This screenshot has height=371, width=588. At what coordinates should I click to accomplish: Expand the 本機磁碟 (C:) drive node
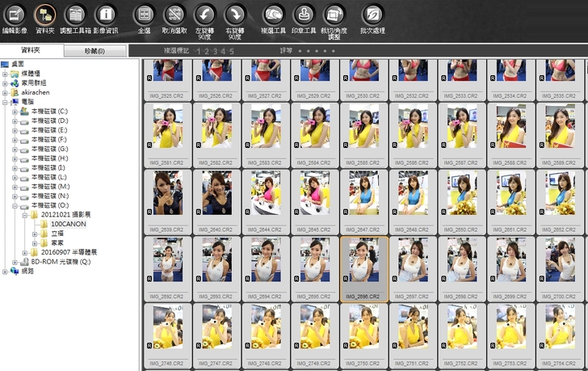pos(15,111)
